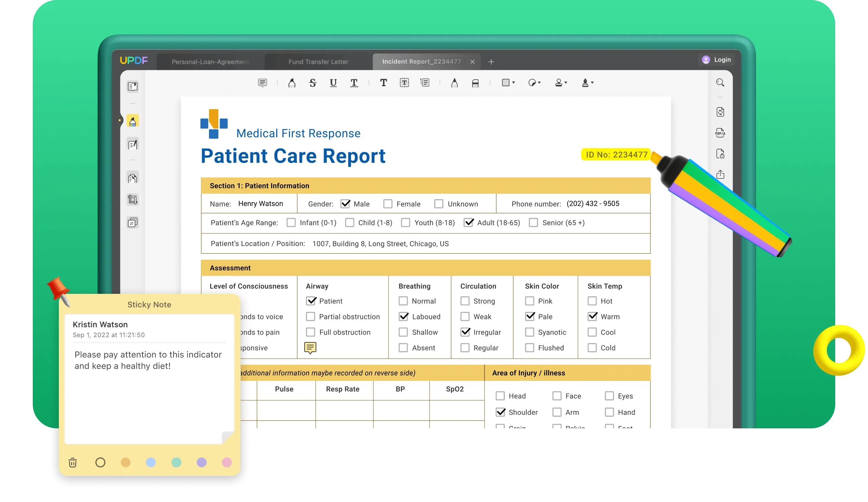Click the sticky note message icon on form
The width and height of the screenshot is (868, 502).
click(310, 348)
